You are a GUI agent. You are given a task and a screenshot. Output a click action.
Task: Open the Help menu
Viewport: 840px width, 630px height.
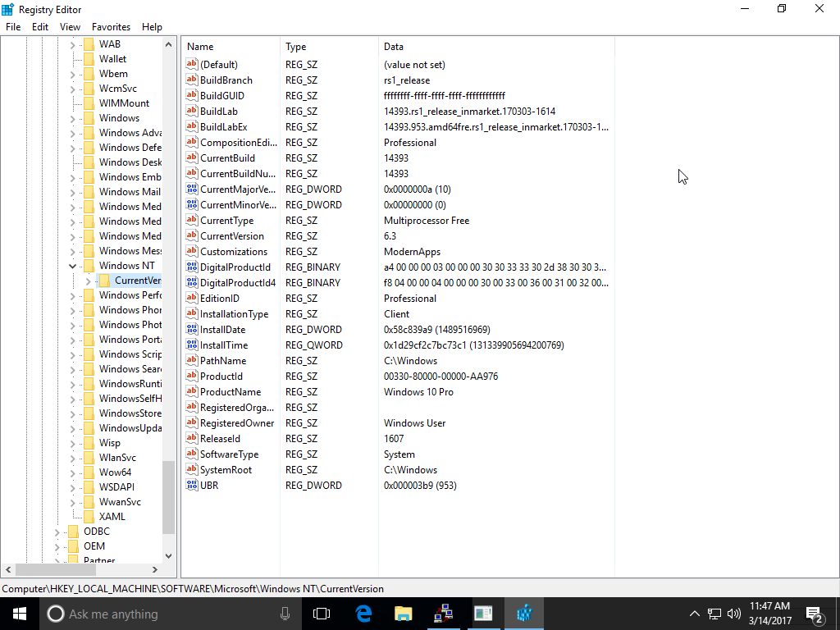point(152,27)
